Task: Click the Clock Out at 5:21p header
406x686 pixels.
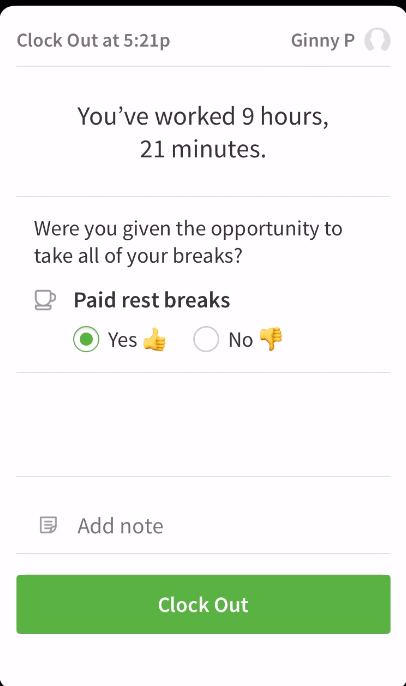Action: 93,41
